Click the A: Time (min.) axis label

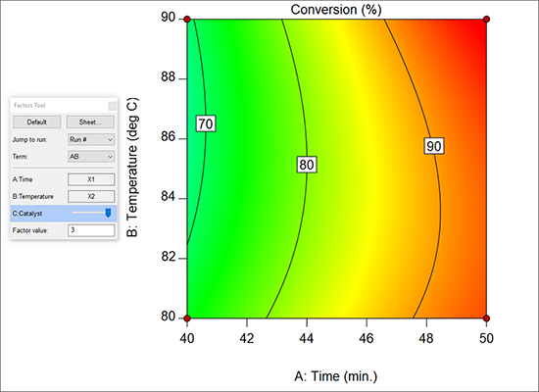pyautogui.click(x=336, y=376)
